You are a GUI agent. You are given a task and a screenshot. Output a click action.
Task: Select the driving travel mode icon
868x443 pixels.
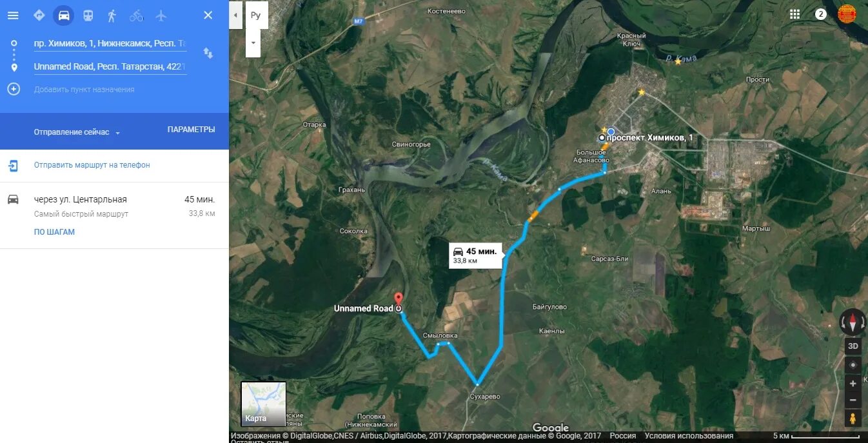(64, 15)
